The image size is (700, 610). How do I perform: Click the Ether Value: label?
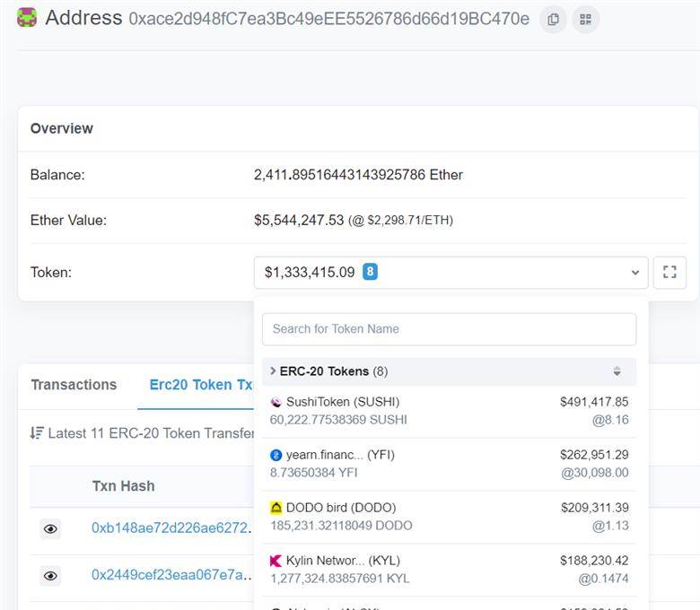68,220
